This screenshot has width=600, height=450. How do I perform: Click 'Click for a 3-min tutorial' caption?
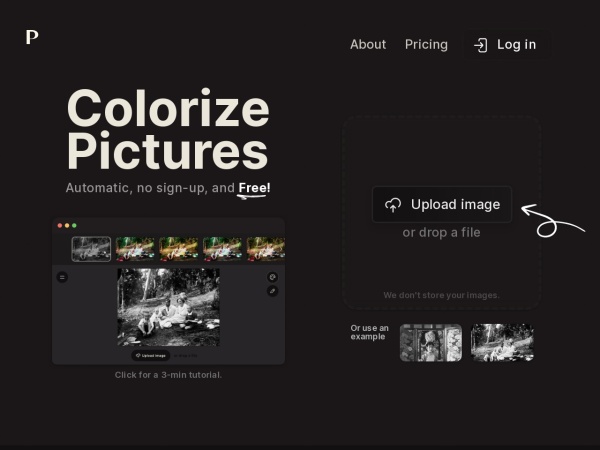(x=168, y=375)
